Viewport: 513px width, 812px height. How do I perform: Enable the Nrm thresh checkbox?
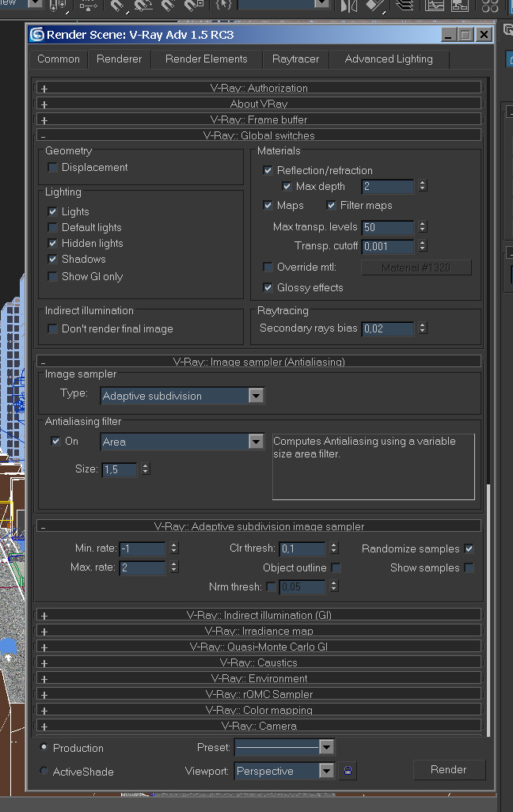click(271, 586)
